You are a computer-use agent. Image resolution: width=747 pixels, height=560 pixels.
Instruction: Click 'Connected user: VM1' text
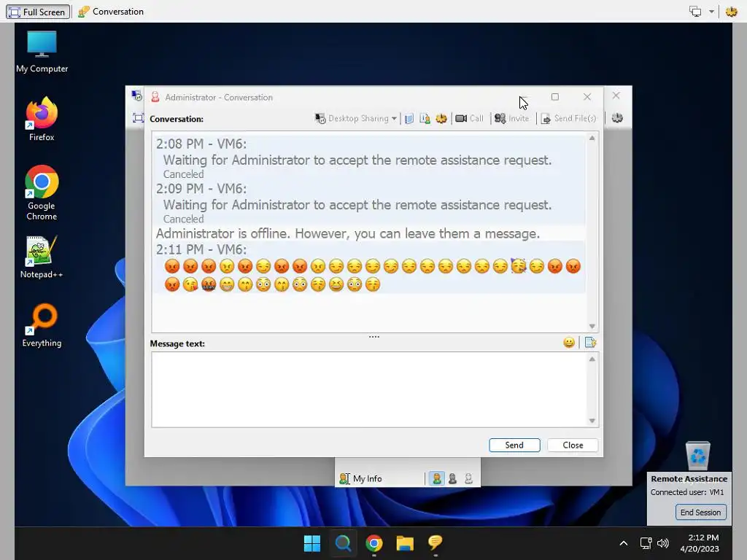pyautogui.click(x=687, y=492)
